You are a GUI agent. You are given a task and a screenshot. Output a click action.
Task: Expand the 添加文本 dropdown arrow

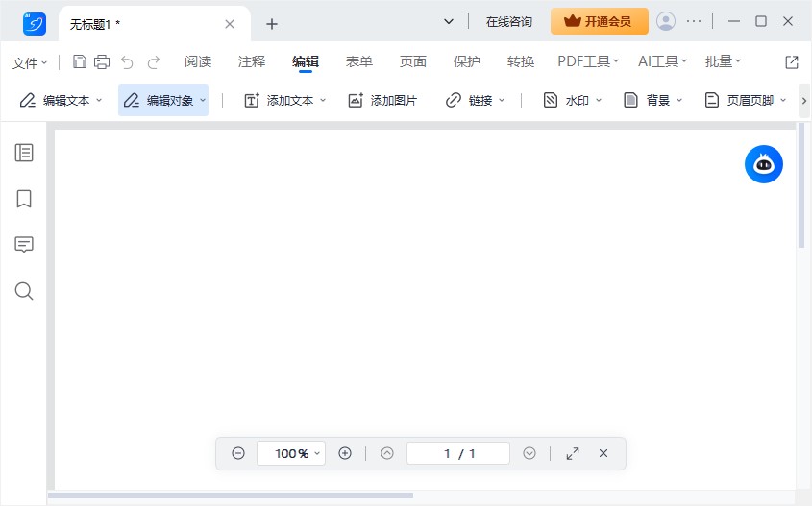(x=323, y=101)
